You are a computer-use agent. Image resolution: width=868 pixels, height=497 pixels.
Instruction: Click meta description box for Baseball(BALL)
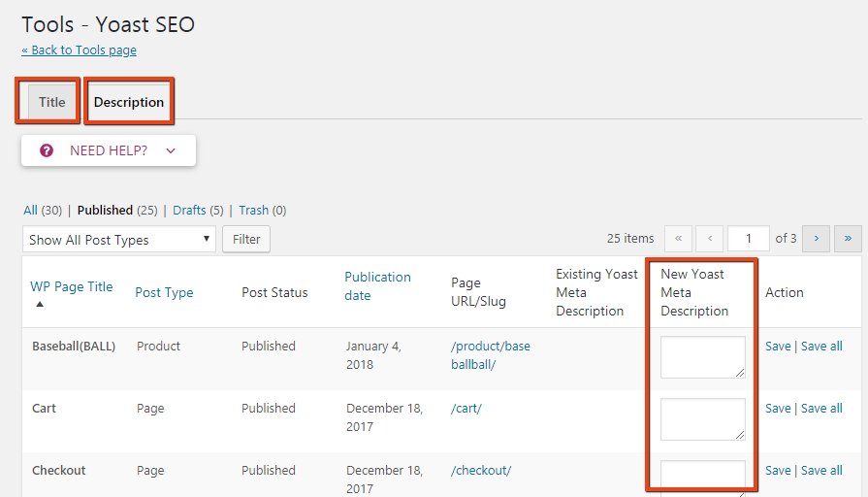pyautogui.click(x=702, y=357)
